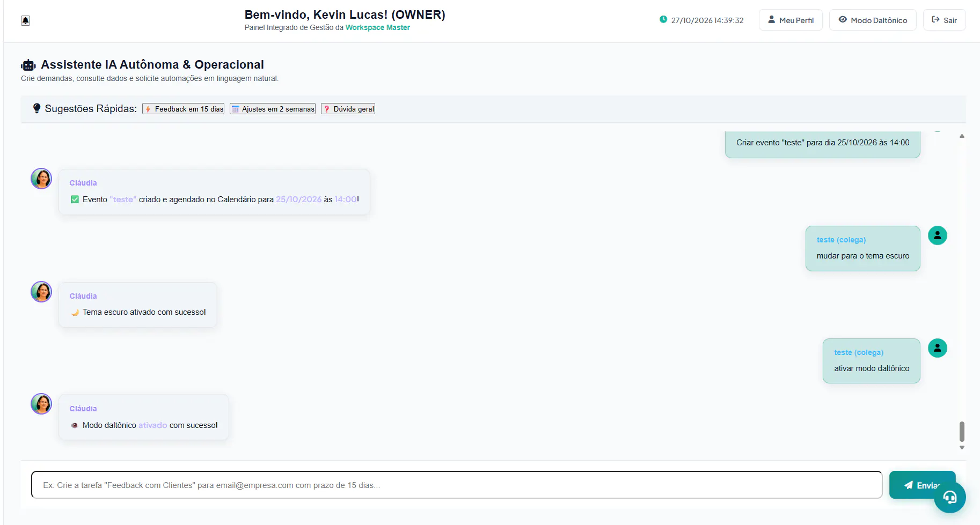Click the 'Tema escuro ativado com sucesso!' message

138,305
